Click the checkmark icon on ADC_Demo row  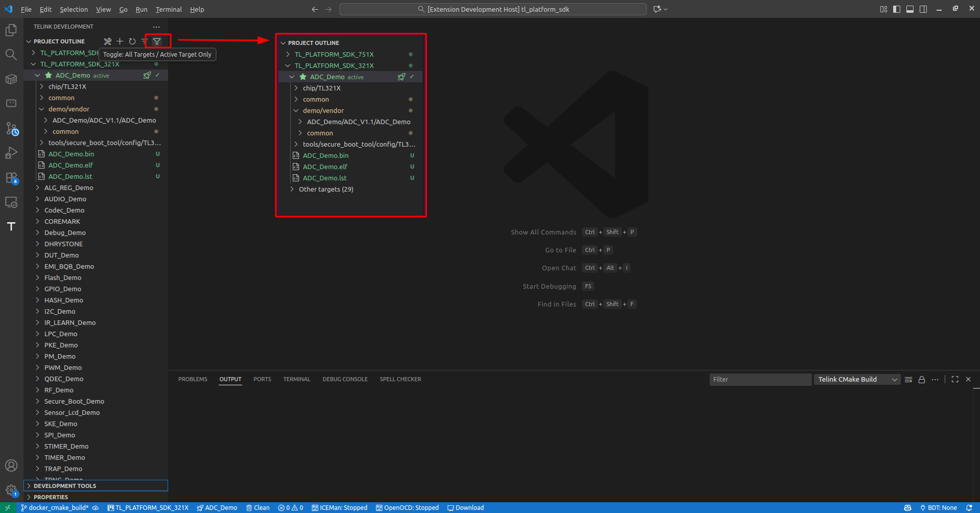(157, 75)
